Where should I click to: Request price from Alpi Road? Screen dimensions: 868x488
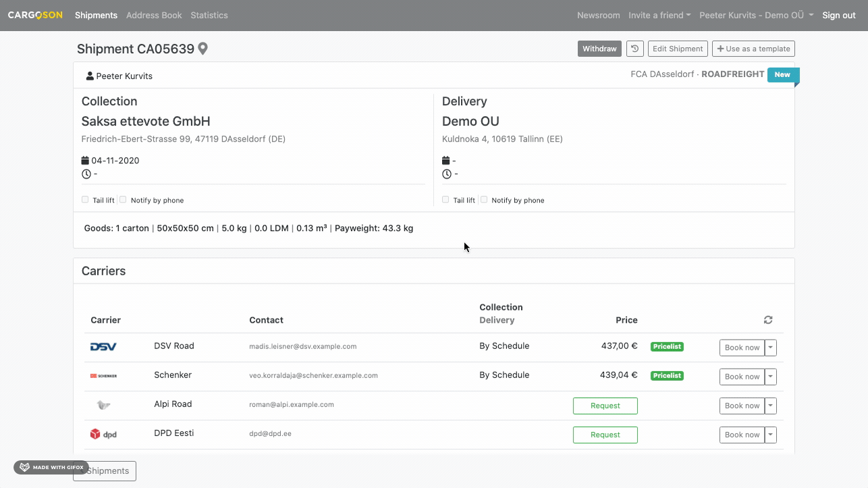(605, 406)
